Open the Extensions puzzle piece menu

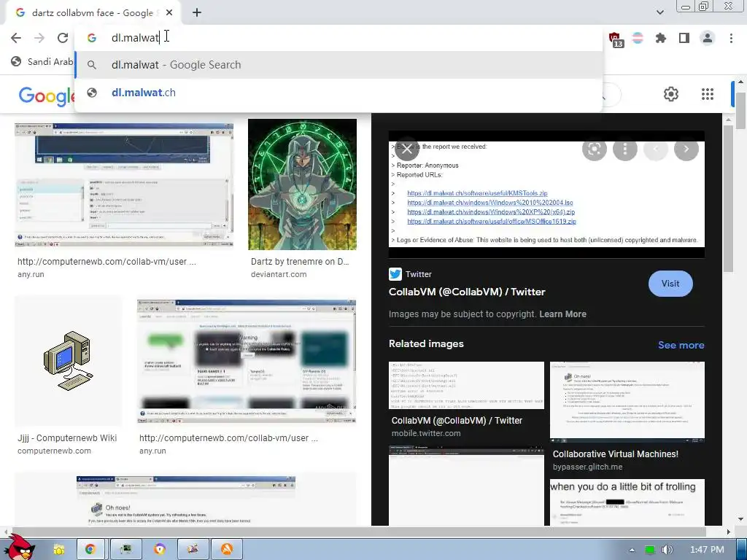coord(660,38)
